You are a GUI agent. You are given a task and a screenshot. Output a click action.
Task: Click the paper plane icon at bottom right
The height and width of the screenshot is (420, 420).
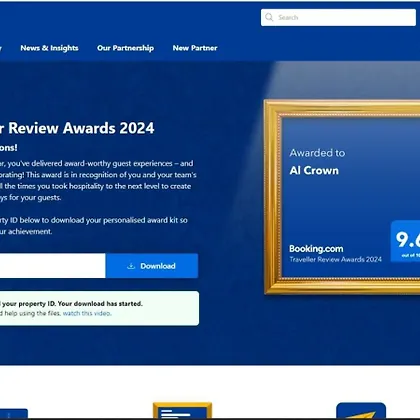(x=361, y=411)
